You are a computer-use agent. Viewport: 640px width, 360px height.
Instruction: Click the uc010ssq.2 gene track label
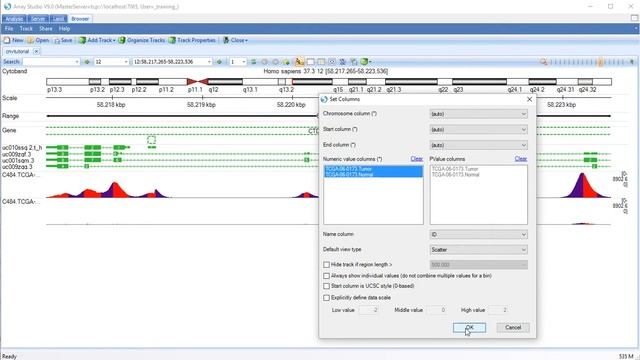click(22, 147)
